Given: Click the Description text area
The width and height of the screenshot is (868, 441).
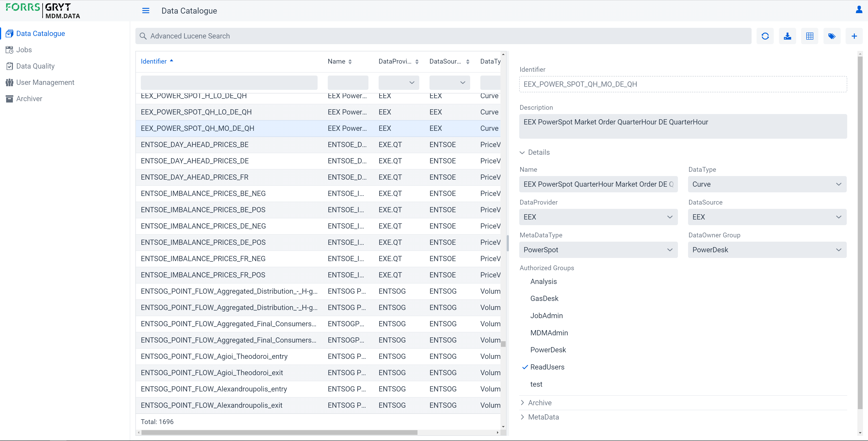Looking at the screenshot, I should (x=683, y=126).
